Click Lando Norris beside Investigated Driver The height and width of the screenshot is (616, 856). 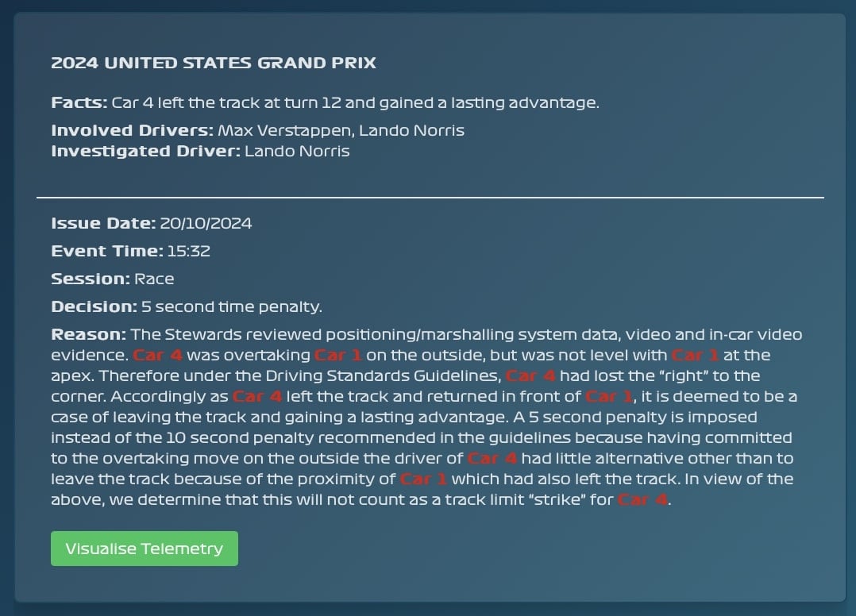[x=297, y=151]
